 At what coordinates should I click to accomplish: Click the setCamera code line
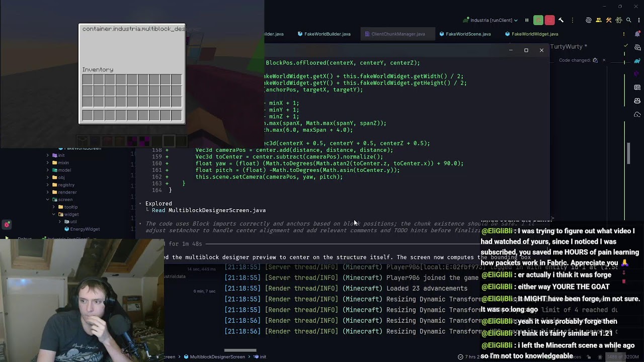pos(269,177)
